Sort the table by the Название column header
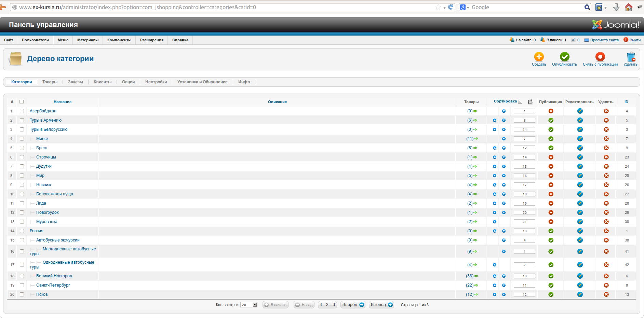The width and height of the screenshot is (644, 318). (63, 102)
